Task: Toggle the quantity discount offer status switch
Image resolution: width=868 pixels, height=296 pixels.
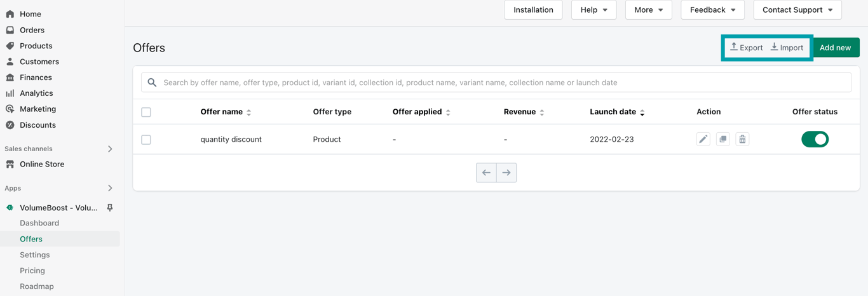Action: click(x=815, y=139)
